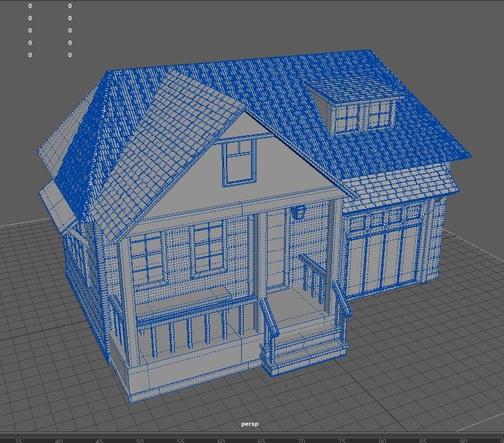Screen dimensions: 504x443
Task: Click frame 35 on the time slider
Action: (18, 440)
